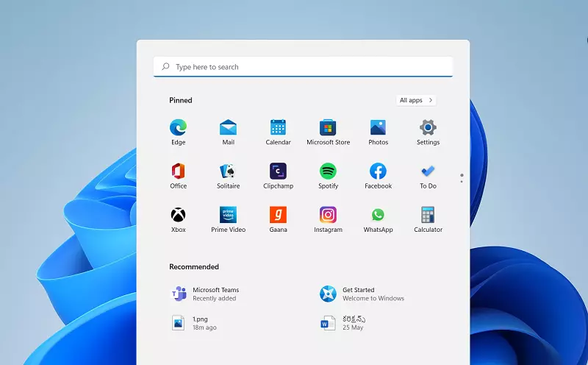Screen dimensions: 588x365
Task: Go to next pinned apps page dot
Action: click(462, 181)
